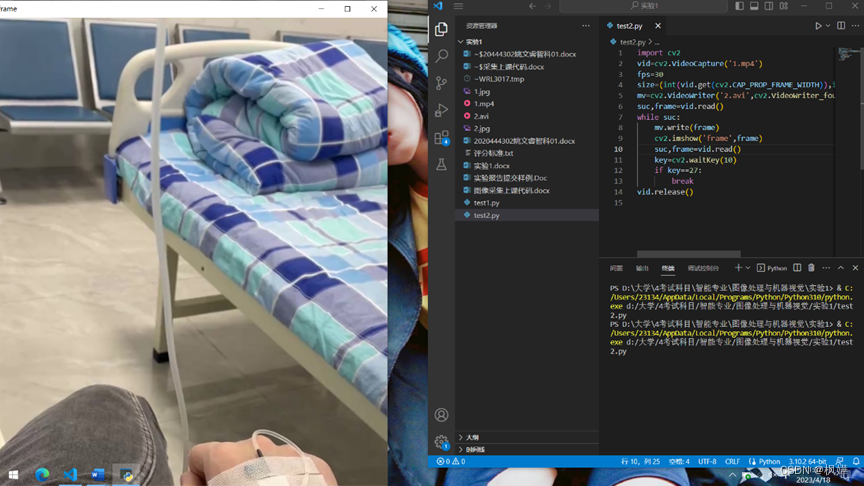Open the Accounts menu icon
This screenshot has width=864, height=486.
click(441, 415)
